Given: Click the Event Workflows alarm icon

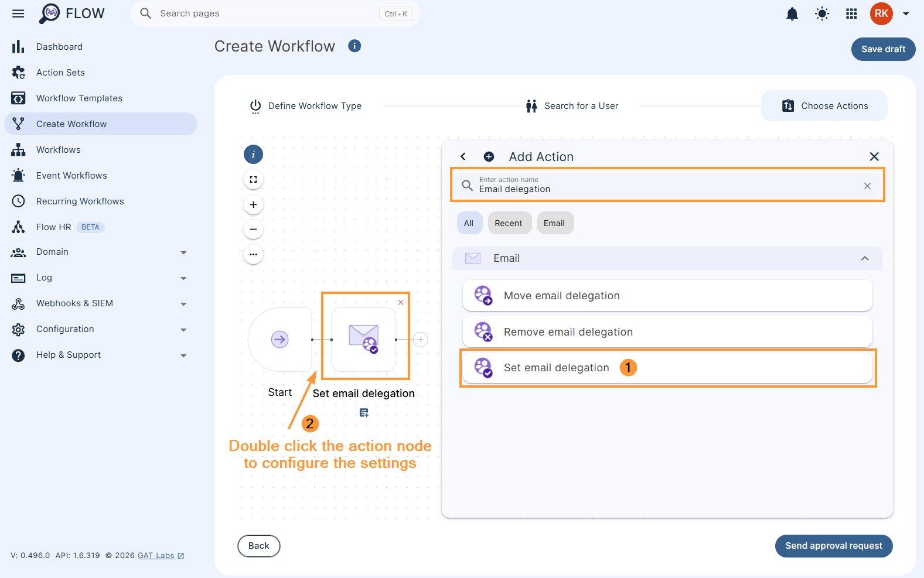Looking at the screenshot, I should point(18,175).
